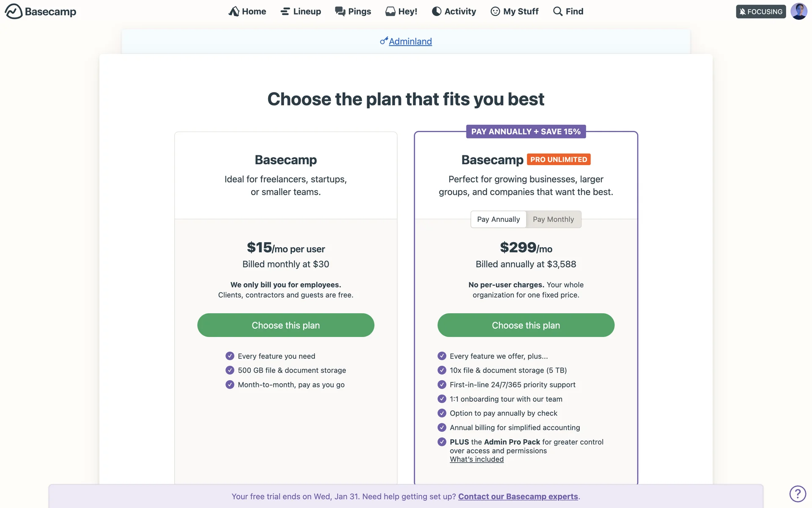Open the Adminland link
Image resolution: width=812 pixels, height=508 pixels.
(410, 41)
